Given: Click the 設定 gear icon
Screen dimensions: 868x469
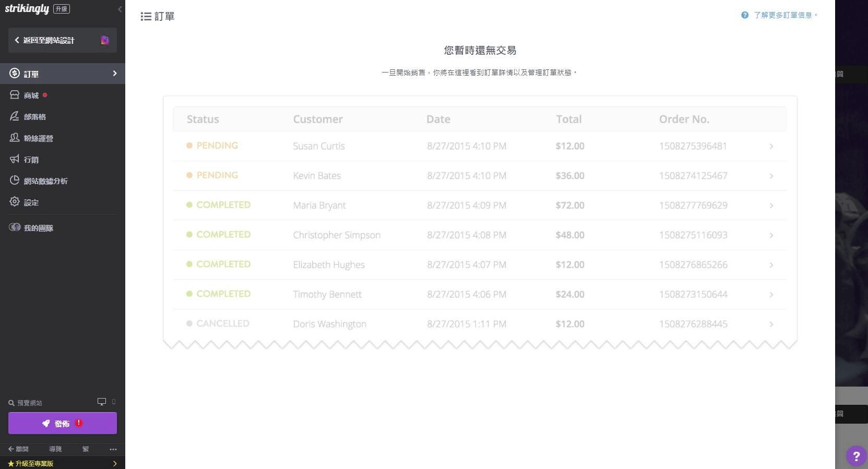Looking at the screenshot, I should pyautogui.click(x=15, y=202).
